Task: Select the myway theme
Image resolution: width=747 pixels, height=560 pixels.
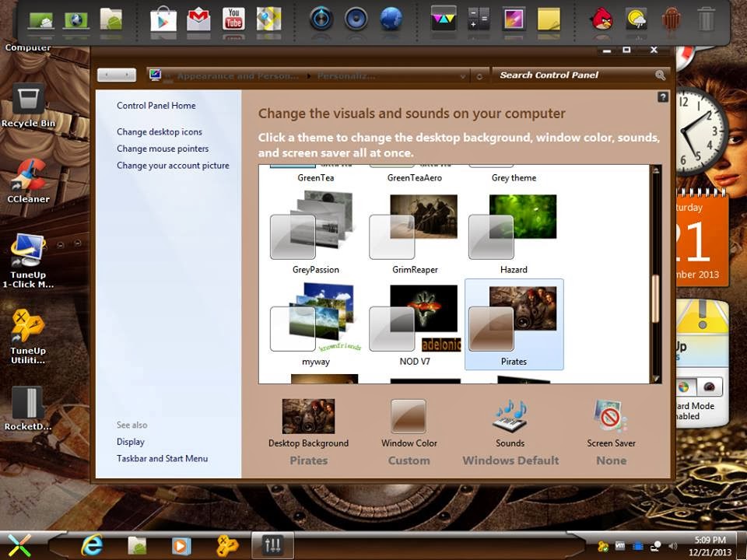Action: 315,324
